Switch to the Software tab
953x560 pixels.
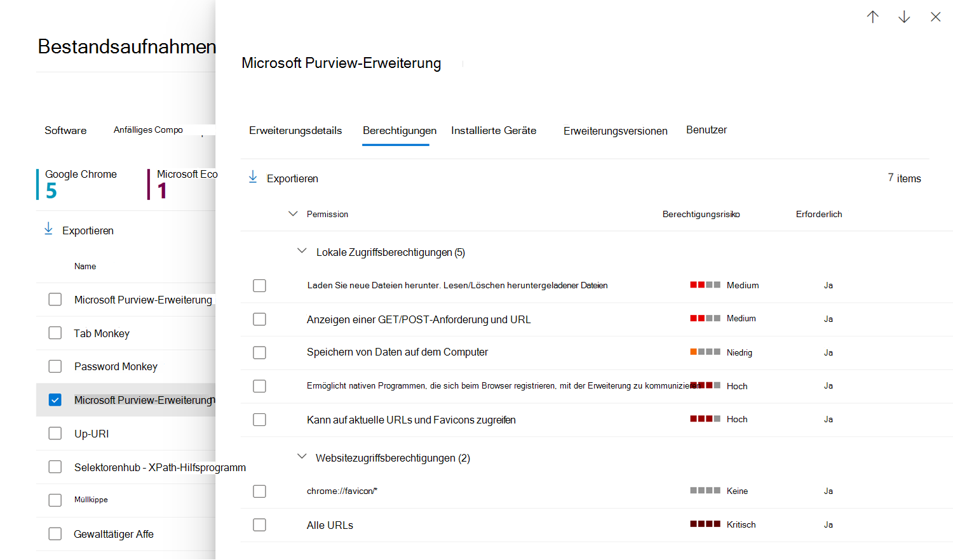(x=65, y=131)
